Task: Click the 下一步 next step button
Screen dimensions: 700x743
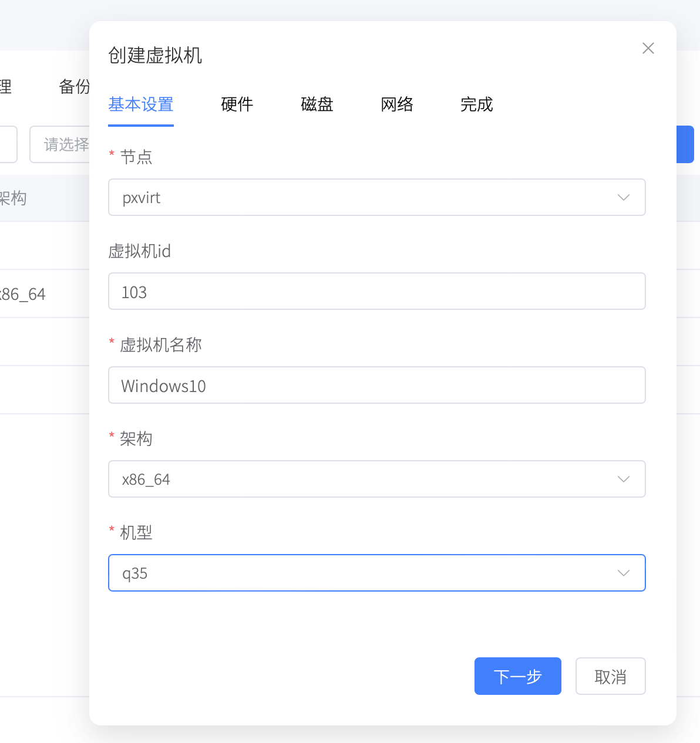Action: (517, 676)
